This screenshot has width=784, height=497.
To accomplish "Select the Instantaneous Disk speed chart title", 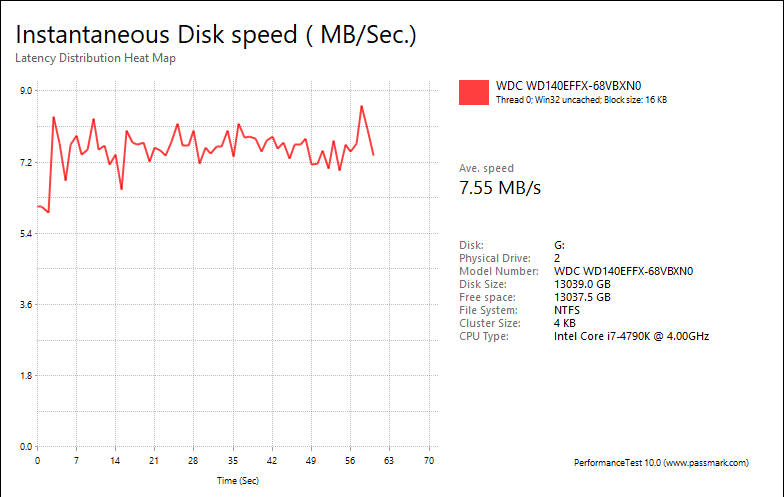I will point(216,34).
